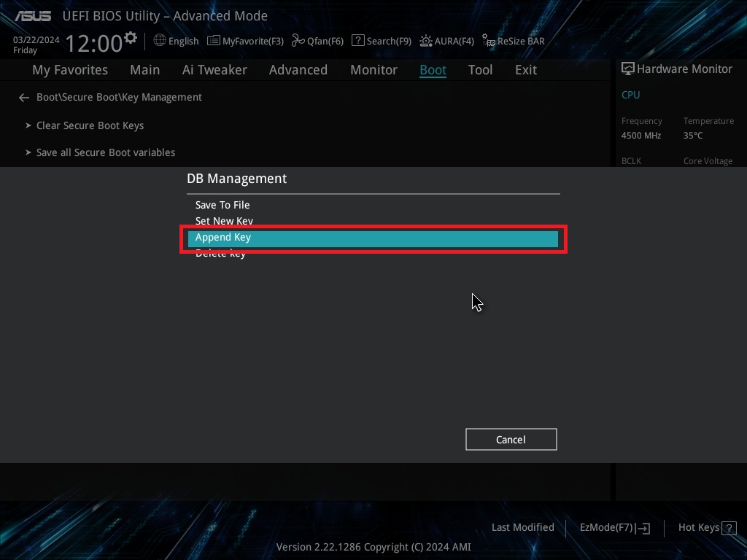Switch to the Monitor tab
The width and height of the screenshot is (747, 560).
(x=373, y=70)
